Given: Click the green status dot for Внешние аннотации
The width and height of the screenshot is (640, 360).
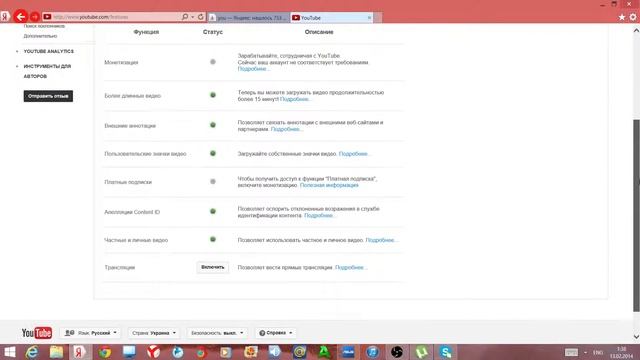Looking at the screenshot, I should (x=213, y=125).
